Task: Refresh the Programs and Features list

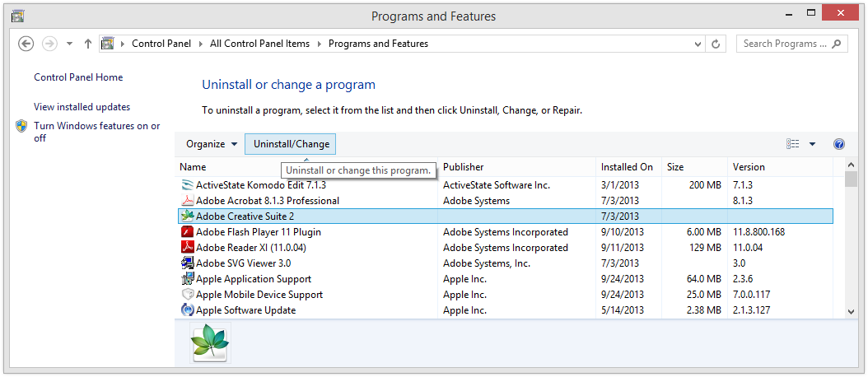Action: (x=716, y=44)
